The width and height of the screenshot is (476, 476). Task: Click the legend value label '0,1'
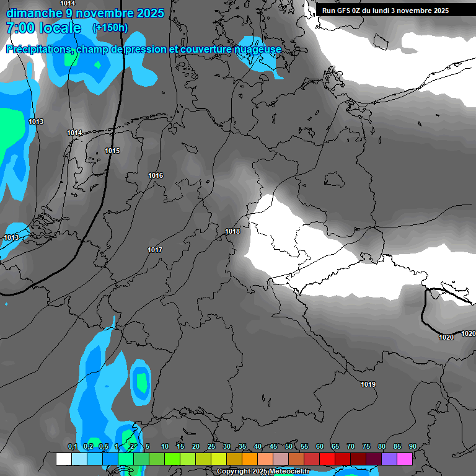tap(73, 446)
